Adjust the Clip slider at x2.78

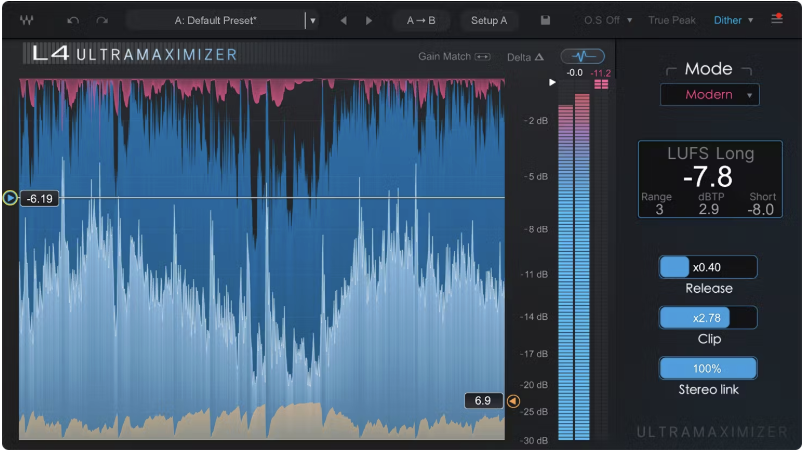point(708,318)
